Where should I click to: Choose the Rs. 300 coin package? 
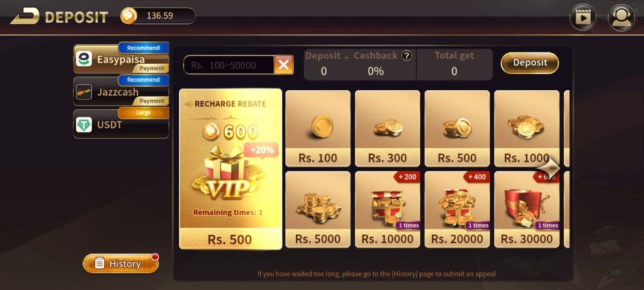point(387,128)
